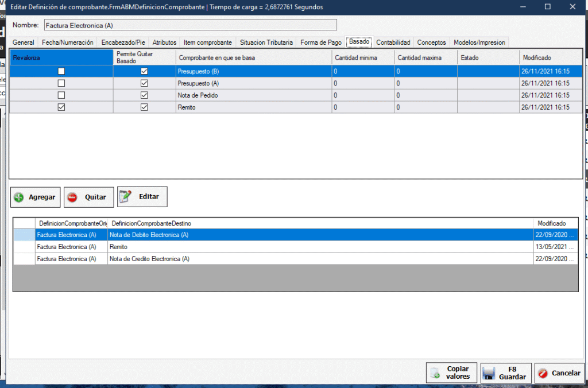The image size is (588, 388).
Task: Sort by Comprobante en que se basa column
Action: (253, 57)
